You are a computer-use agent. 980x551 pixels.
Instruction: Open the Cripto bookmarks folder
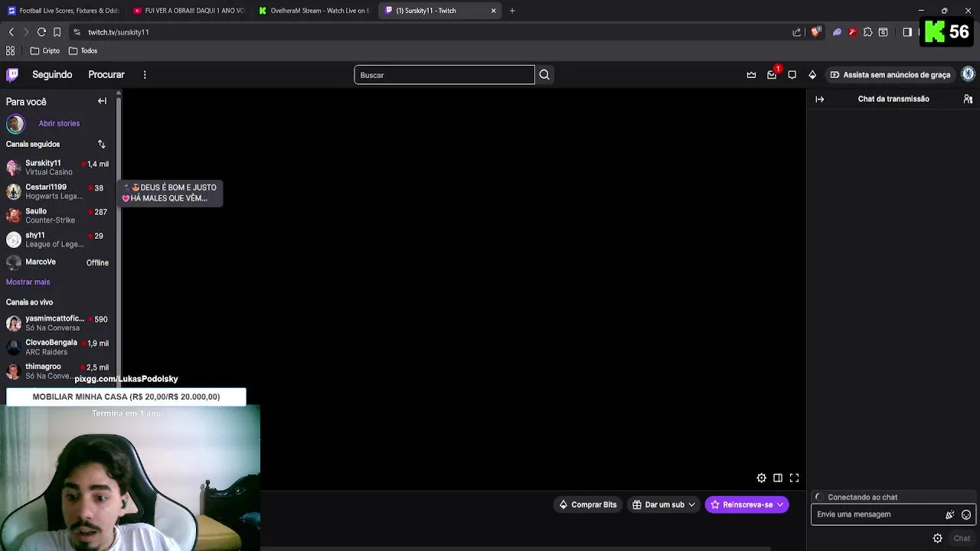[x=44, y=51]
